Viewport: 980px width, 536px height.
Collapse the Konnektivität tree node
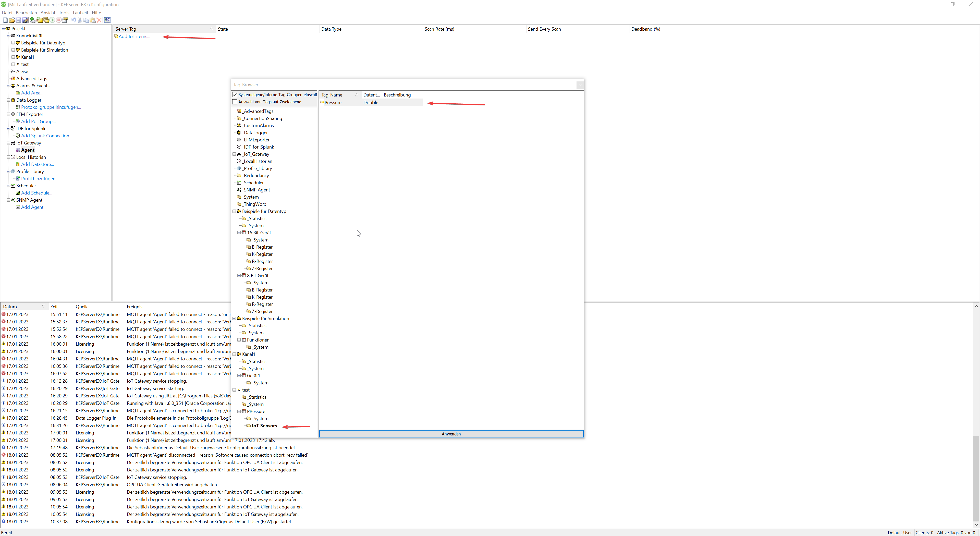(8, 36)
